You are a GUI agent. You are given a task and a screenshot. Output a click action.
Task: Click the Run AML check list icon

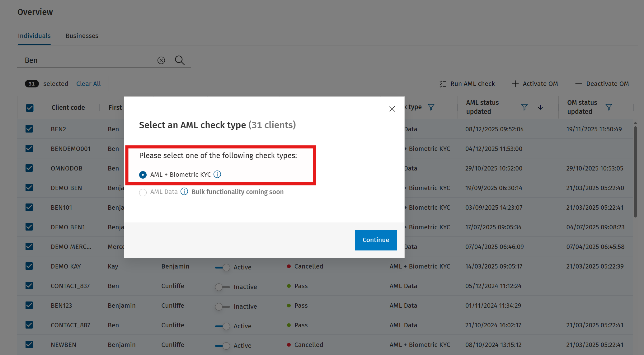pos(443,84)
